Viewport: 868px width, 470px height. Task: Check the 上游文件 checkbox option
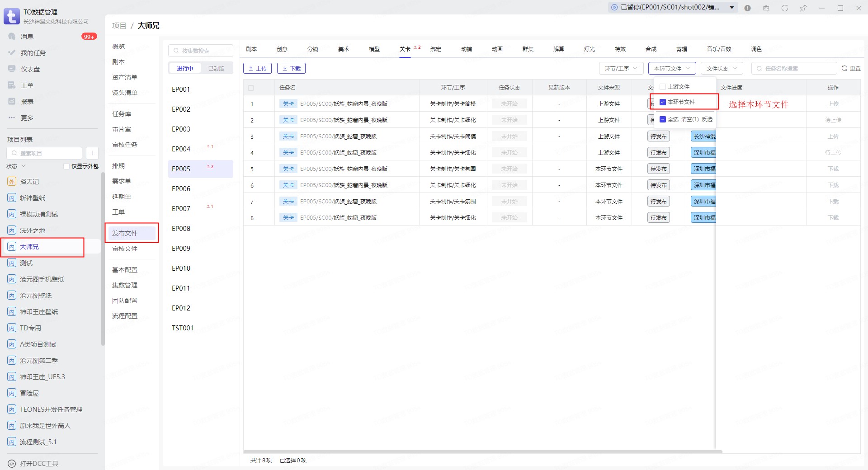pos(663,87)
